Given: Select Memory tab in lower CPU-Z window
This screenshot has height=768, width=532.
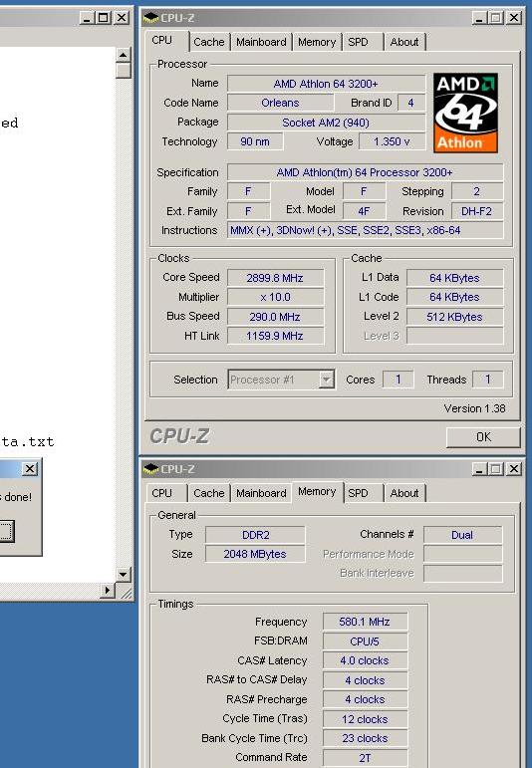Looking at the screenshot, I should coord(317,492).
